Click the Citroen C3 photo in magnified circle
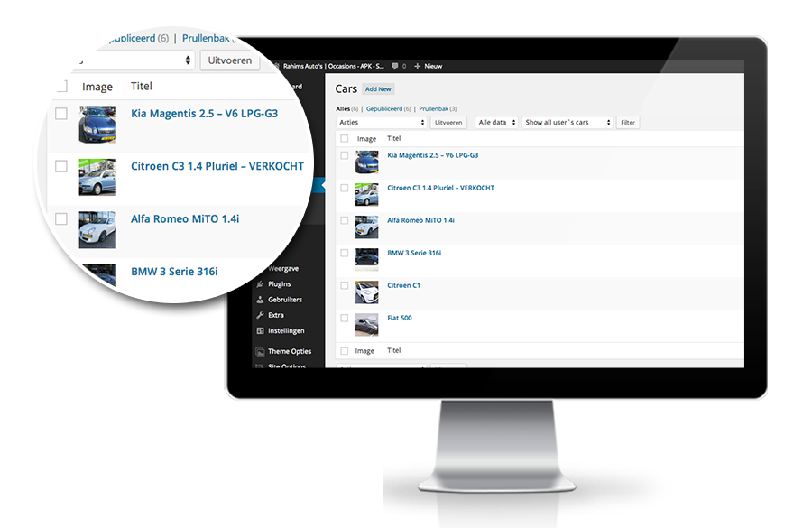The height and width of the screenshot is (528, 812). [97, 177]
